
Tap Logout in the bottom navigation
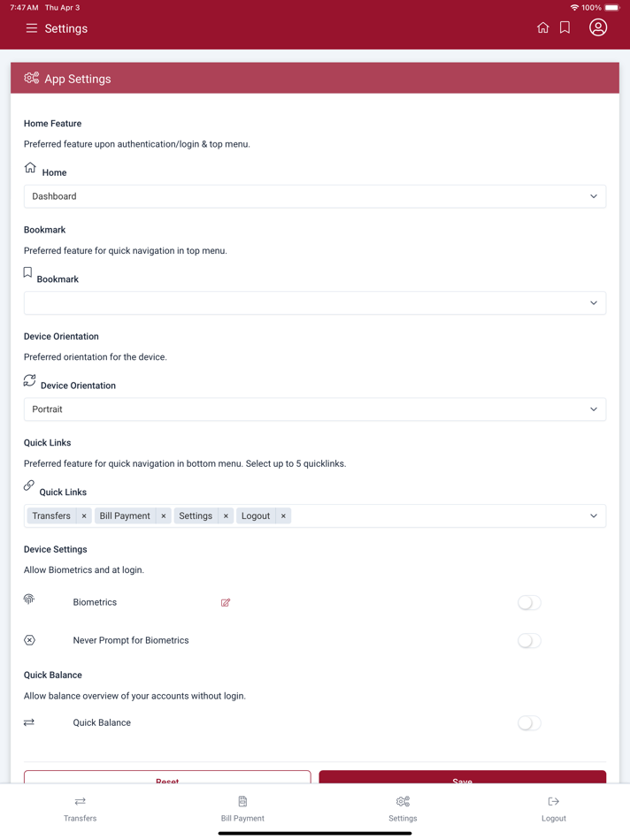coord(553,809)
